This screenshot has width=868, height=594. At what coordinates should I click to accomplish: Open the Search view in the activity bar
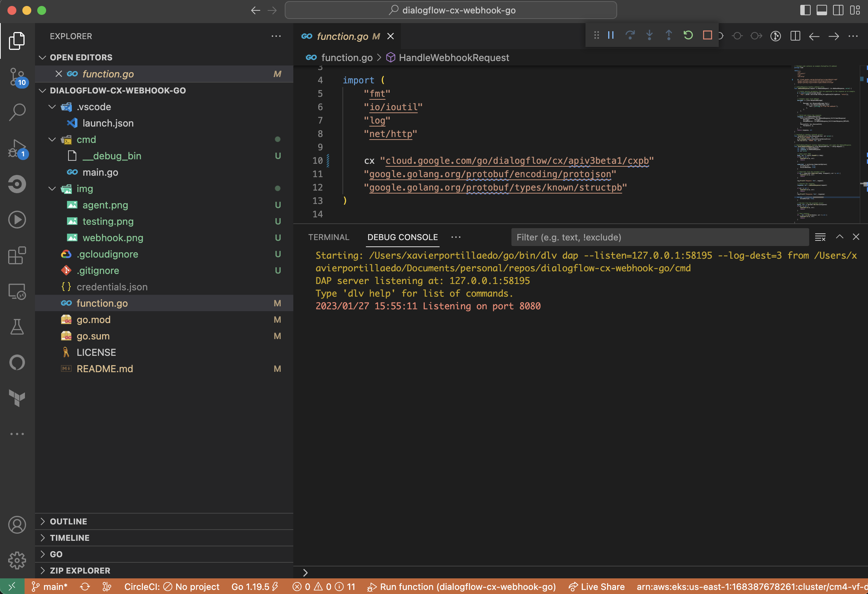(x=17, y=112)
